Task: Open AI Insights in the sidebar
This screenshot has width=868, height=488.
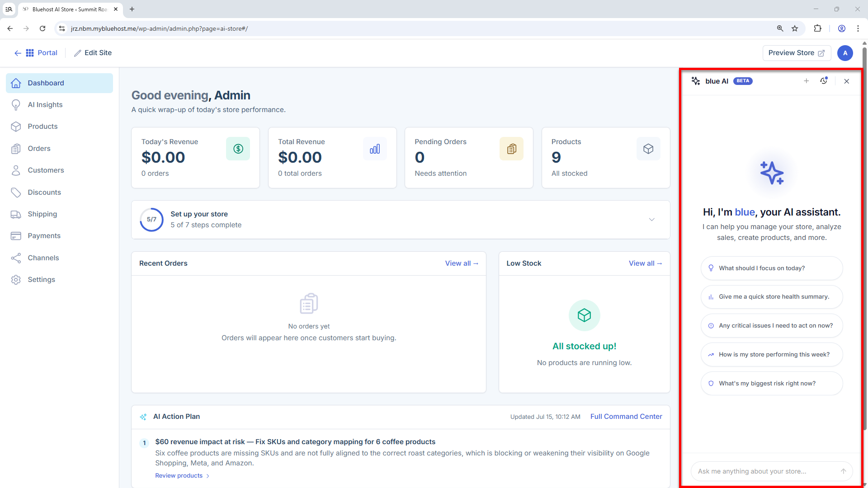Action: 59,105
